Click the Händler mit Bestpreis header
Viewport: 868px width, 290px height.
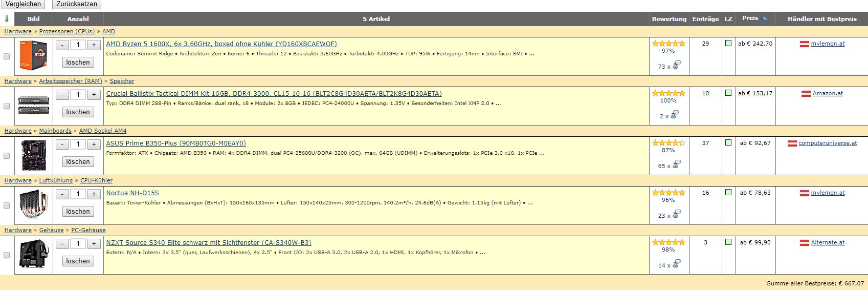coord(822,19)
